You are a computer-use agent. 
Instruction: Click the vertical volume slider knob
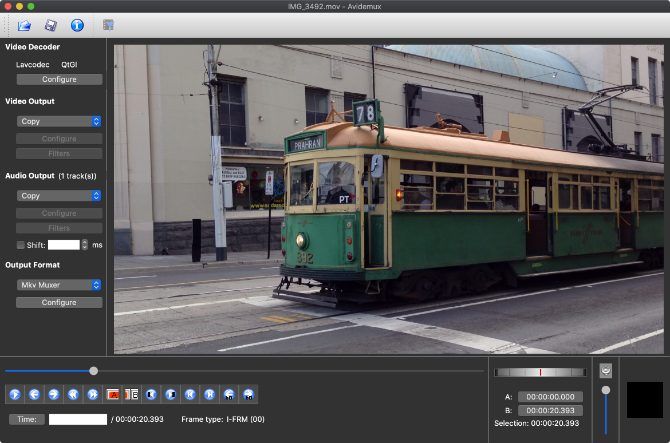click(x=605, y=390)
